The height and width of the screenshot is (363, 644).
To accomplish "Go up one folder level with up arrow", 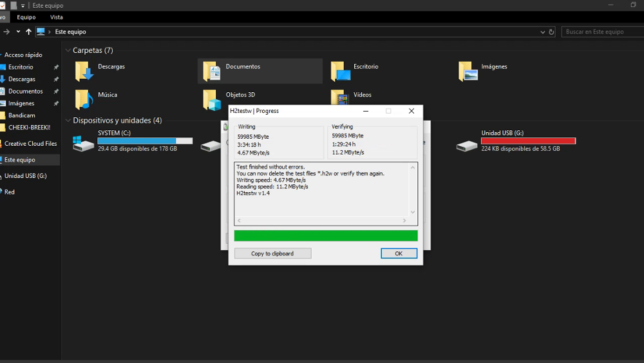I will [x=28, y=32].
